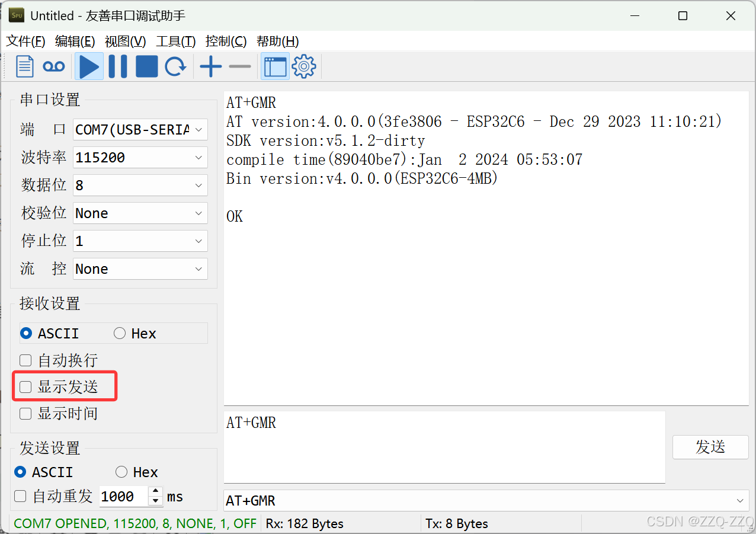Click the 'Bin version:v4.0.0.0' line
The width and height of the screenshot is (756, 534).
coord(362,179)
